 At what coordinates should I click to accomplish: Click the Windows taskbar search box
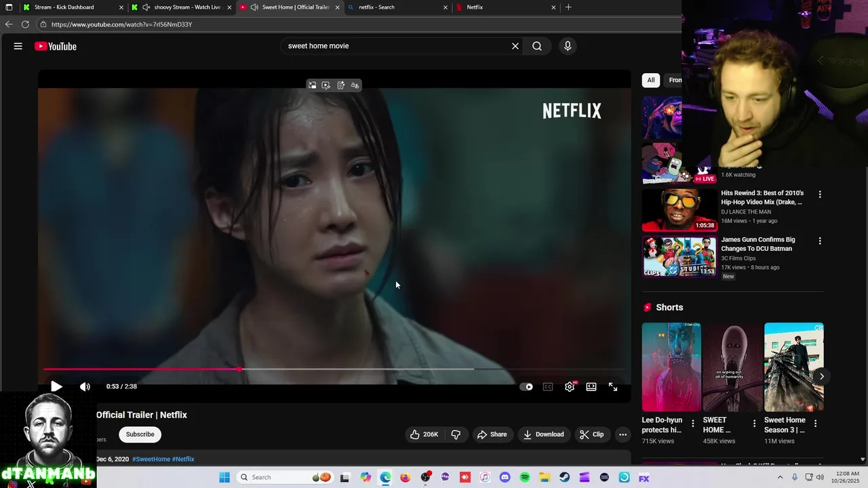(x=285, y=477)
